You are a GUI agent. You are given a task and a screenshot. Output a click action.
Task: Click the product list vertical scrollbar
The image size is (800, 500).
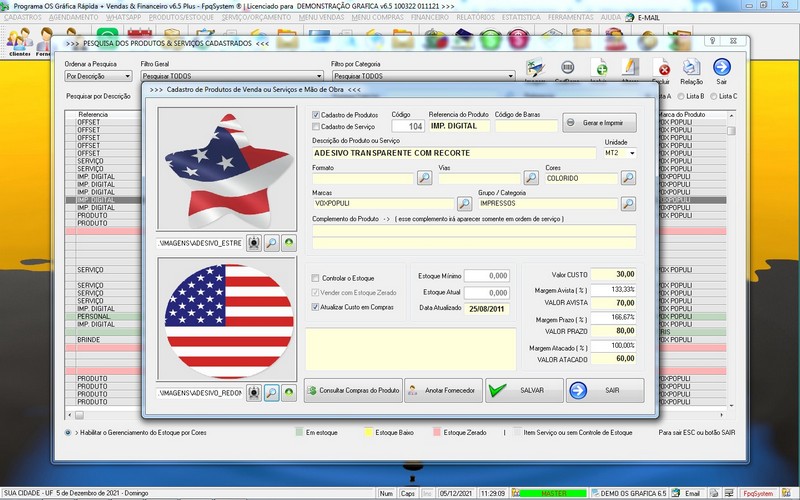click(x=731, y=260)
